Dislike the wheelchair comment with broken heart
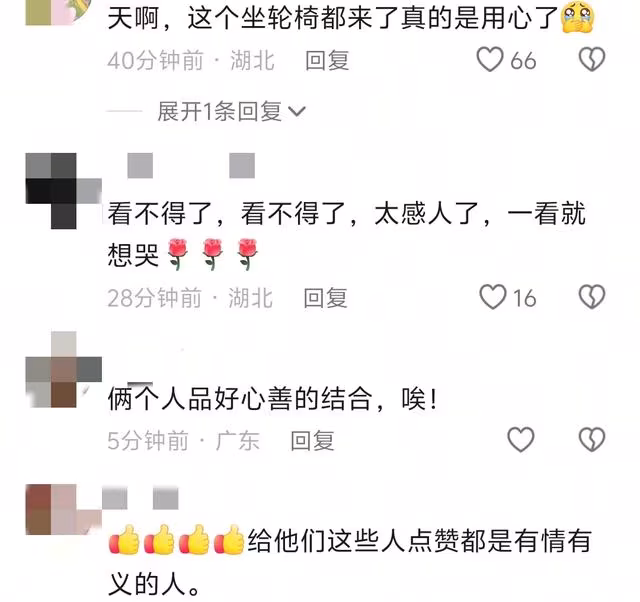Screen dimensions: 640x602 coord(592,60)
